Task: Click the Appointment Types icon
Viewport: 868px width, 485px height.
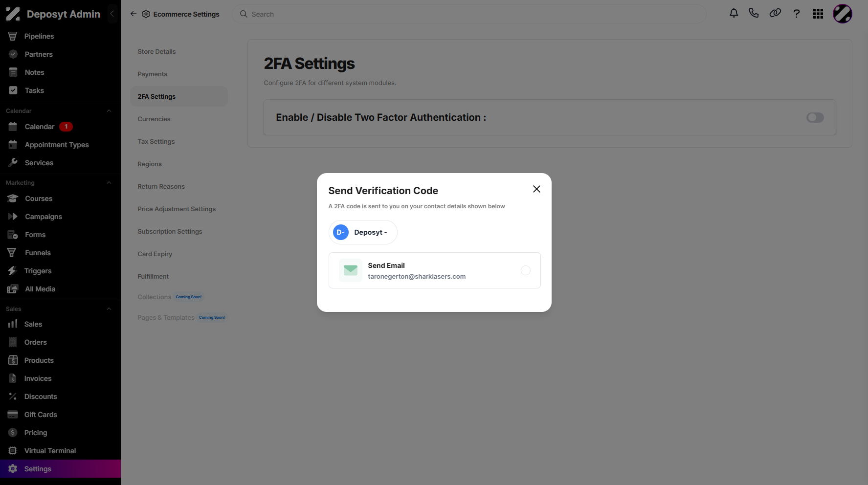Action: click(x=13, y=145)
